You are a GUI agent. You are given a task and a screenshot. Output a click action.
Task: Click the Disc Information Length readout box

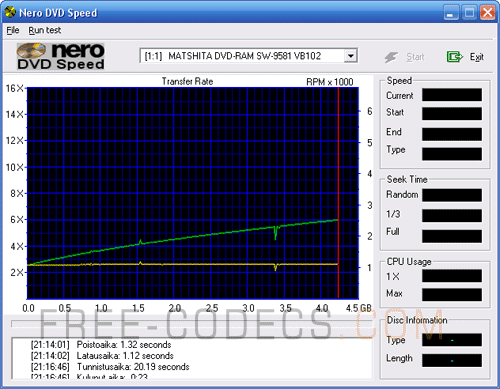click(452, 360)
